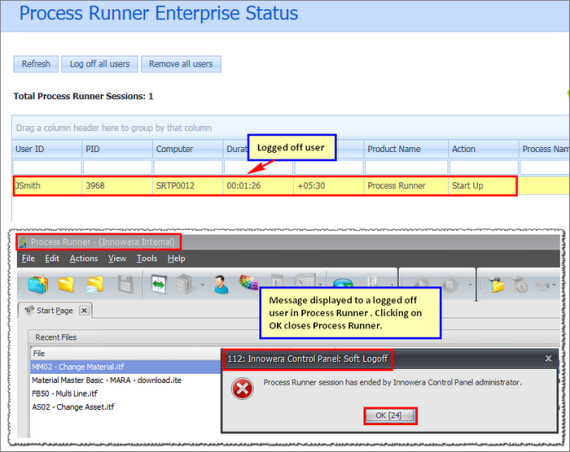Image resolution: width=570 pixels, height=452 pixels.
Task: Click the color palette fan icon
Action: point(249,282)
